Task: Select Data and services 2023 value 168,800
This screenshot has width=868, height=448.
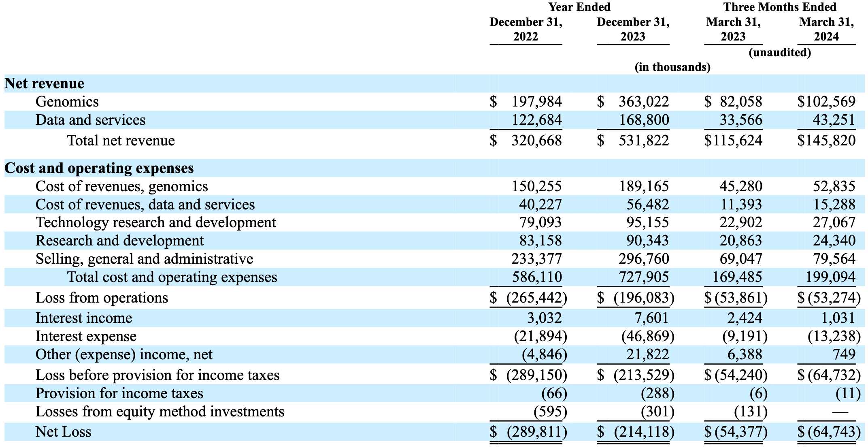Action: pyautogui.click(x=644, y=120)
